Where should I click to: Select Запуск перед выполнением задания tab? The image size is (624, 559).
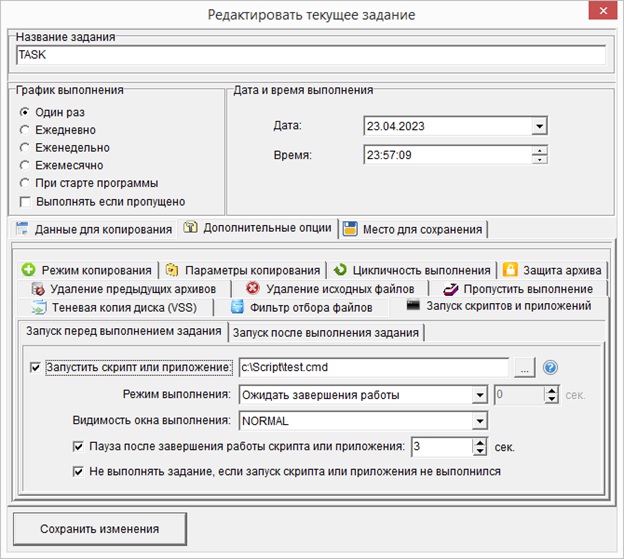(x=123, y=331)
